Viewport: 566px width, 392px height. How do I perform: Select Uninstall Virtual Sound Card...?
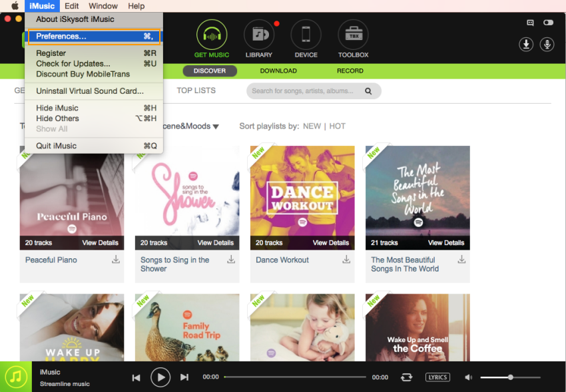point(94,91)
